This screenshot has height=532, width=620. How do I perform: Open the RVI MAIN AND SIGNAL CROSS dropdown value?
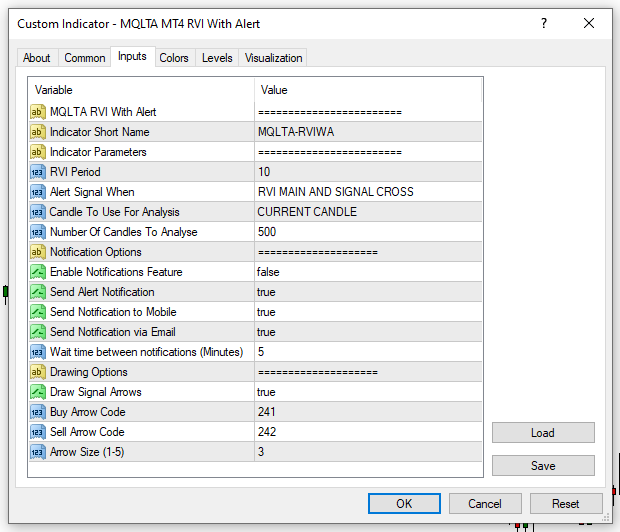pyautogui.click(x=368, y=192)
